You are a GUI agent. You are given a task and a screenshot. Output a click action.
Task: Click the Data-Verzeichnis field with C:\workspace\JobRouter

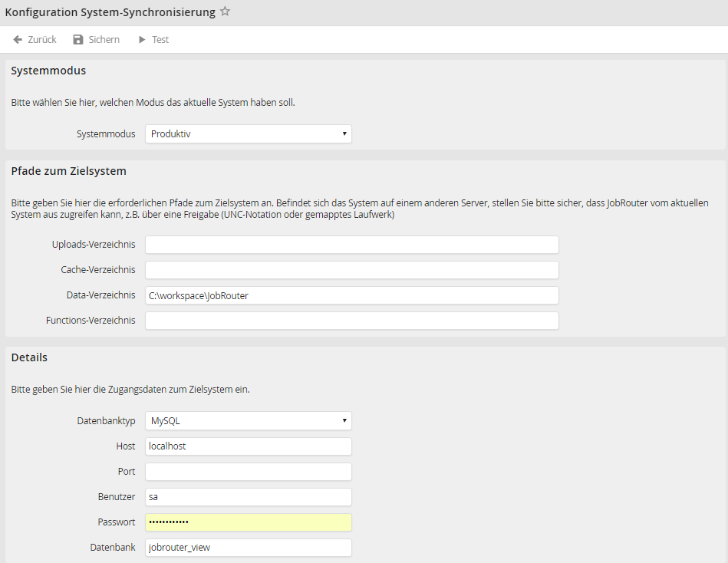point(352,295)
